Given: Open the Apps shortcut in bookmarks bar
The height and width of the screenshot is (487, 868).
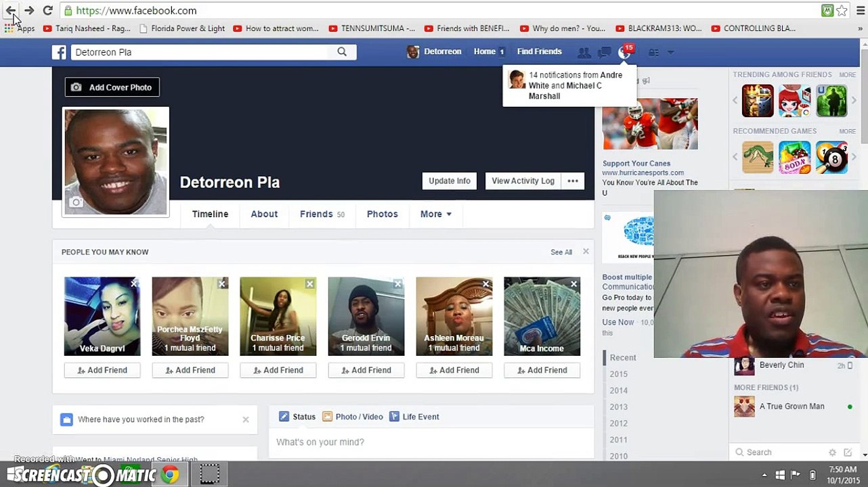Looking at the screenshot, I should [x=20, y=28].
